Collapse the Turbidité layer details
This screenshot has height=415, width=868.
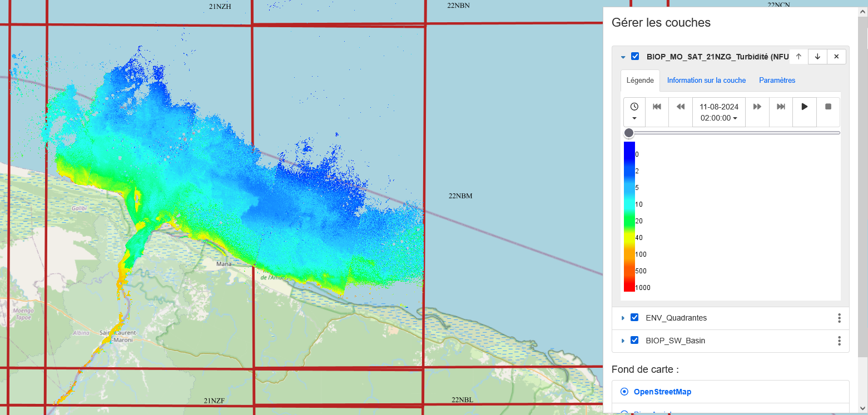(623, 57)
